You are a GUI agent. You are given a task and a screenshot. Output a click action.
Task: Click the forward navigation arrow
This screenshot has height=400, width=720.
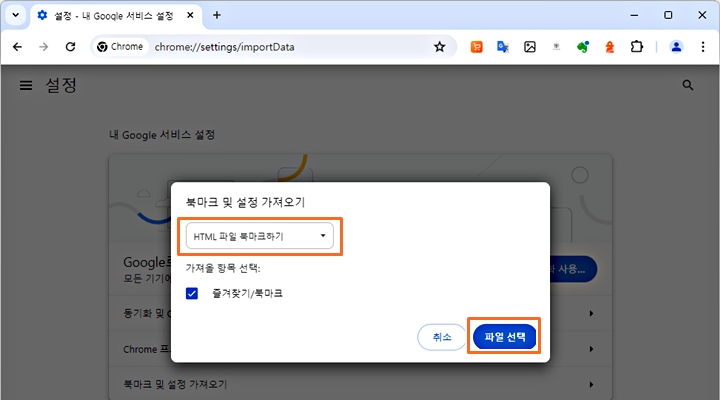click(44, 47)
